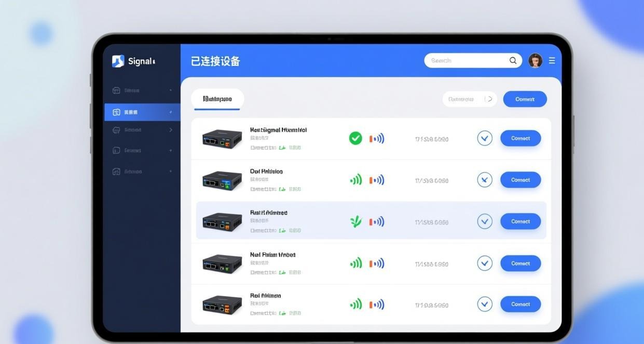644x344 pixels.
Task: Click the Signal brand name text
Action: 141,61
